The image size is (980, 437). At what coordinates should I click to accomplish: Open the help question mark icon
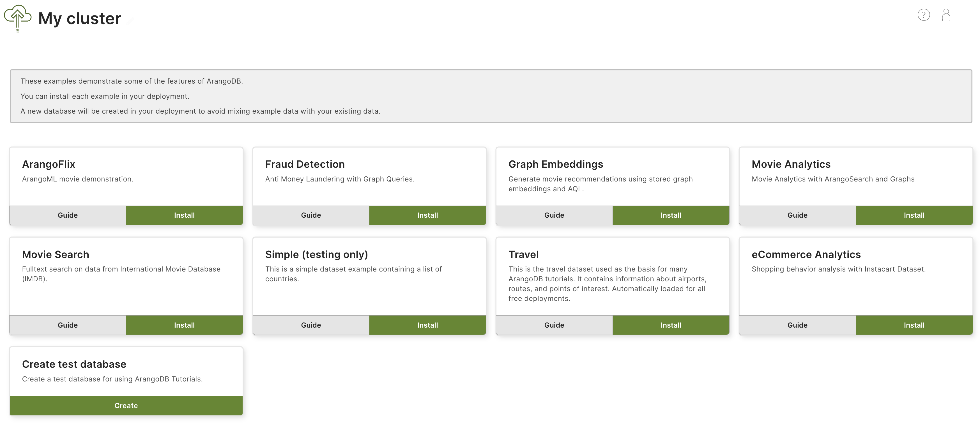pyautogui.click(x=924, y=15)
